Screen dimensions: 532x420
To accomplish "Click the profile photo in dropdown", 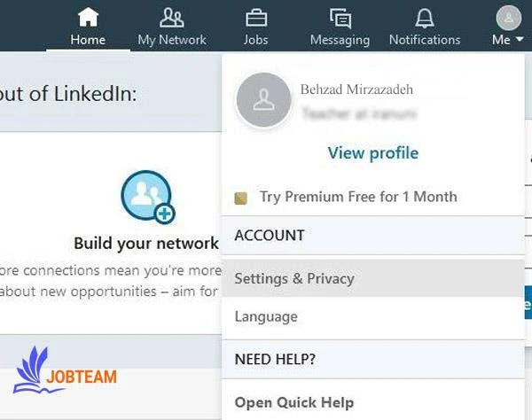I will (x=263, y=101).
